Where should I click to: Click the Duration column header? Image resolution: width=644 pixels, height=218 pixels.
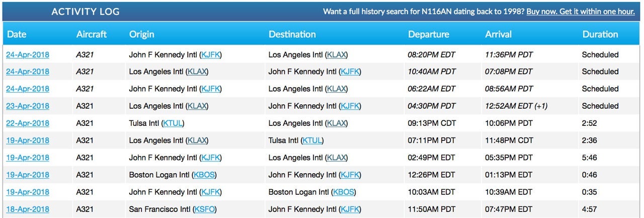coord(600,34)
